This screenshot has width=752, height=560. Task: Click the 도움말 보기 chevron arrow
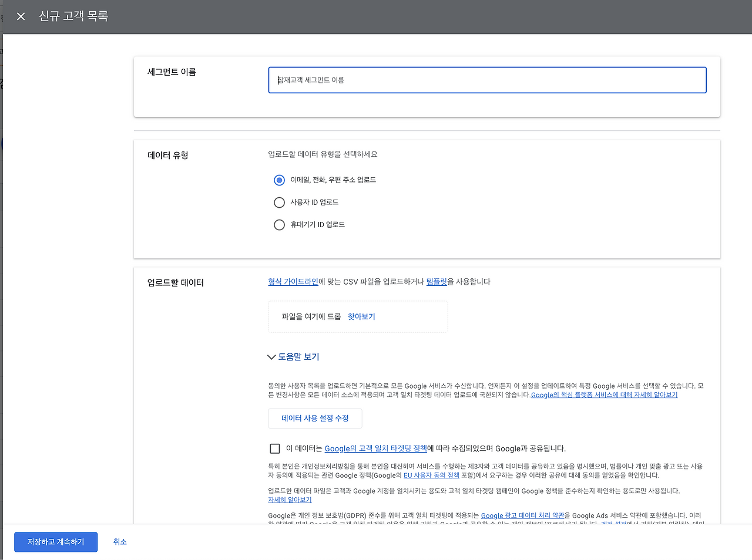click(x=271, y=356)
